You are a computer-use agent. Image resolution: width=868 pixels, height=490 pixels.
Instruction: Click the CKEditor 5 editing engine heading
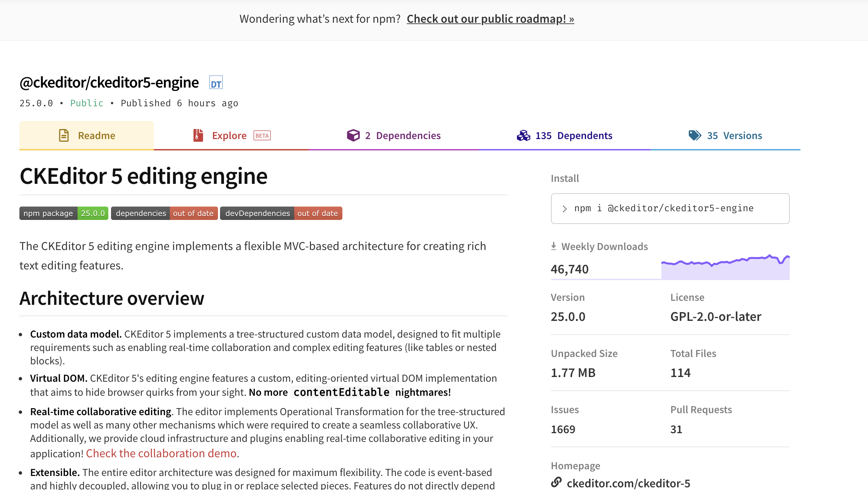pyautogui.click(x=143, y=176)
